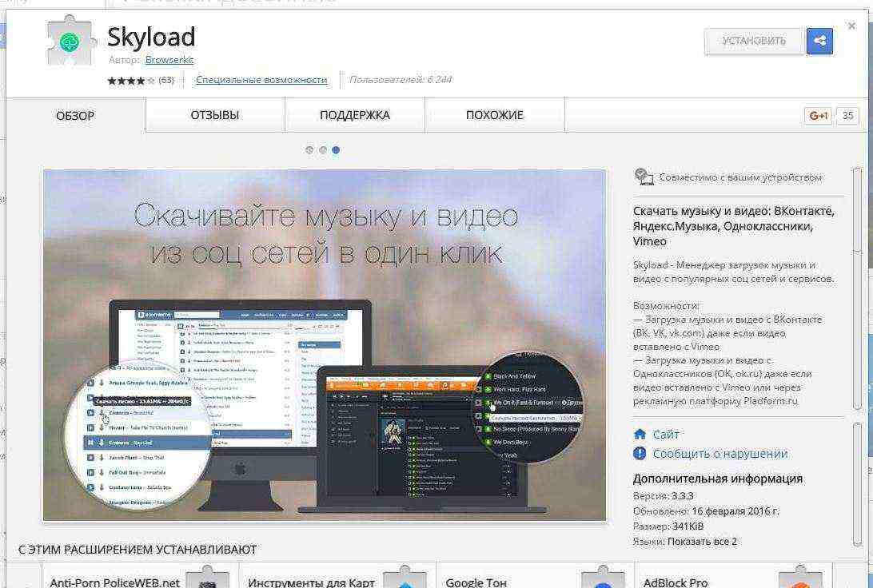
Task: Click the G+1 button
Action: point(818,116)
